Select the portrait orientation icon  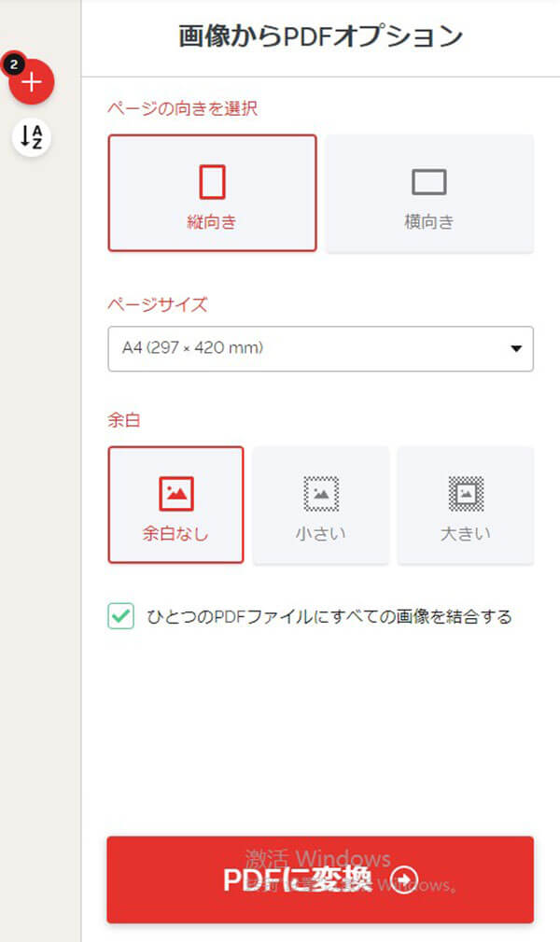tap(211, 181)
